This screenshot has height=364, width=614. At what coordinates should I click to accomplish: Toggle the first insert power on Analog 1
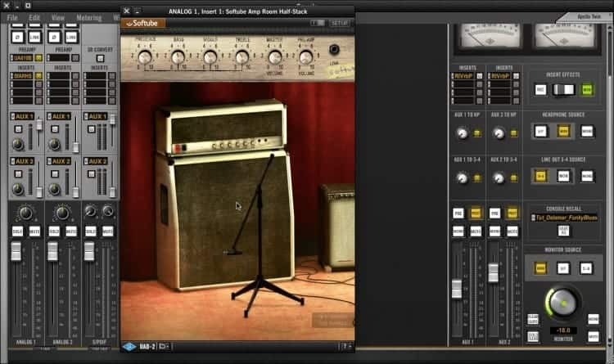point(38,75)
